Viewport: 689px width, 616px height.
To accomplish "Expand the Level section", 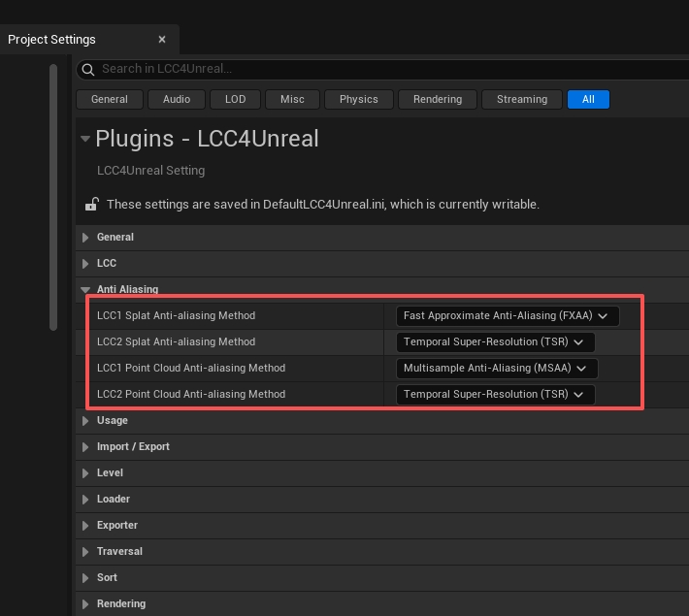I will [x=85, y=473].
